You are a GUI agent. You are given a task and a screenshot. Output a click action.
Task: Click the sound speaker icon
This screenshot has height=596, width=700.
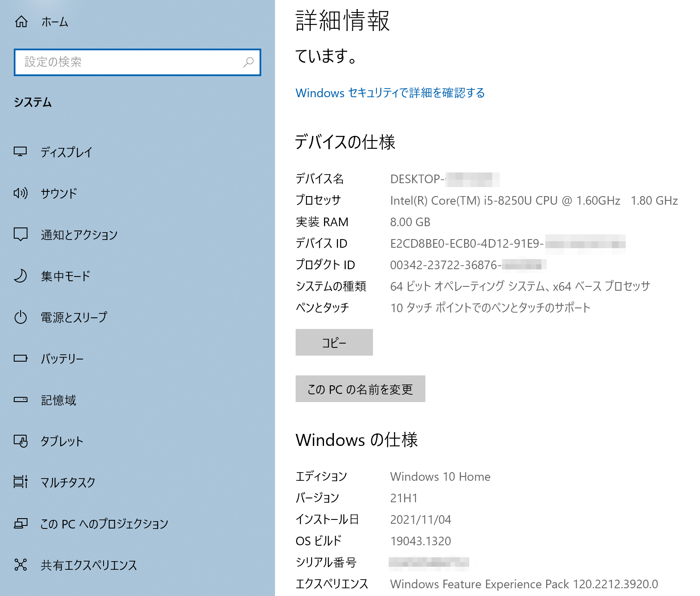point(21,193)
